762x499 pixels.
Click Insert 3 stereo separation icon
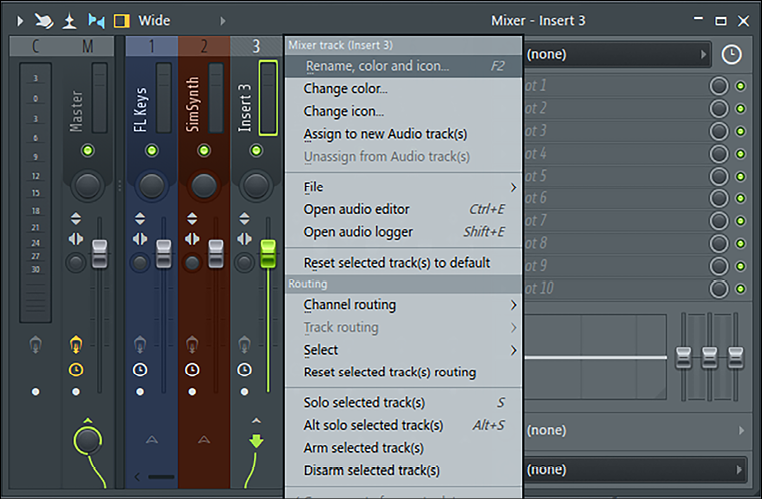[x=244, y=263]
